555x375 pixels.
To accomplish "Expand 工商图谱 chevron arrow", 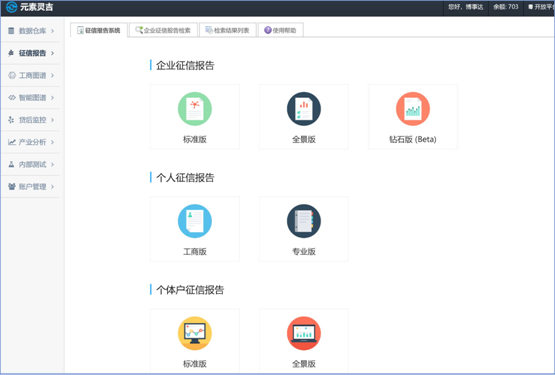I will (x=52, y=75).
